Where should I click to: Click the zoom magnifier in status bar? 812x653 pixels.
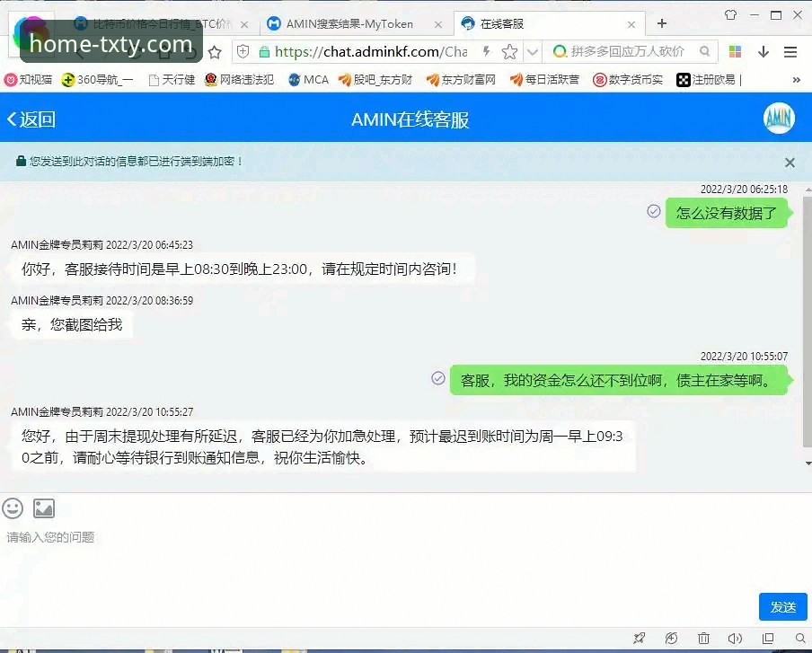(800, 639)
